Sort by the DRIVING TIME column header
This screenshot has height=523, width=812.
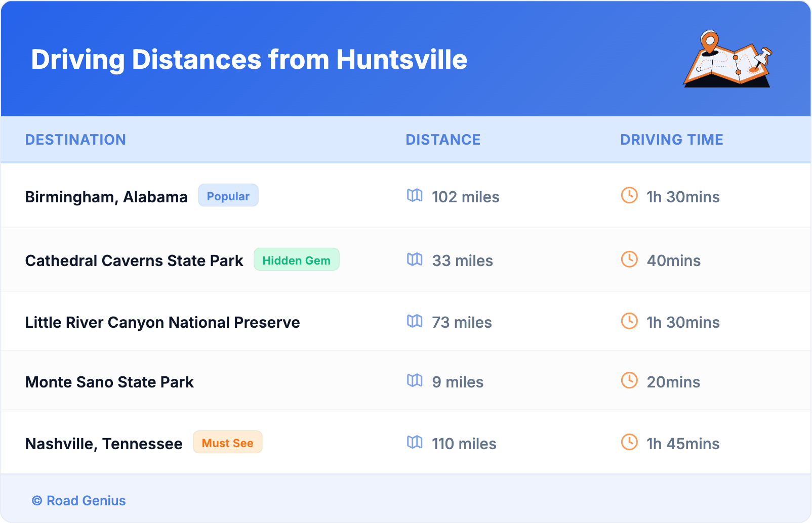click(x=671, y=140)
